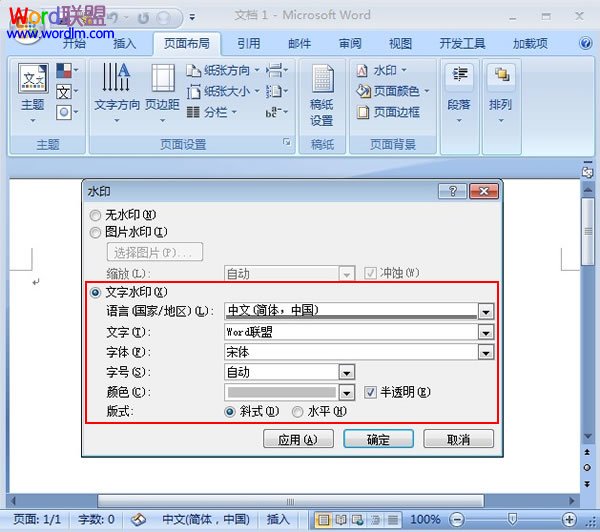The width and height of the screenshot is (600, 532).
Task: Toggle Washout (冲蚀) checkbox
Action: [392, 273]
